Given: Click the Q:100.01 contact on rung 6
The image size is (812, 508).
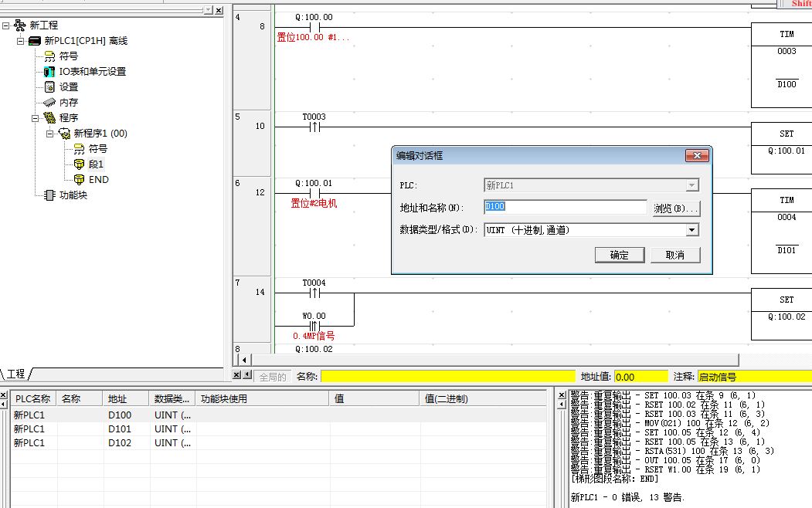Looking at the screenshot, I should click(314, 193).
